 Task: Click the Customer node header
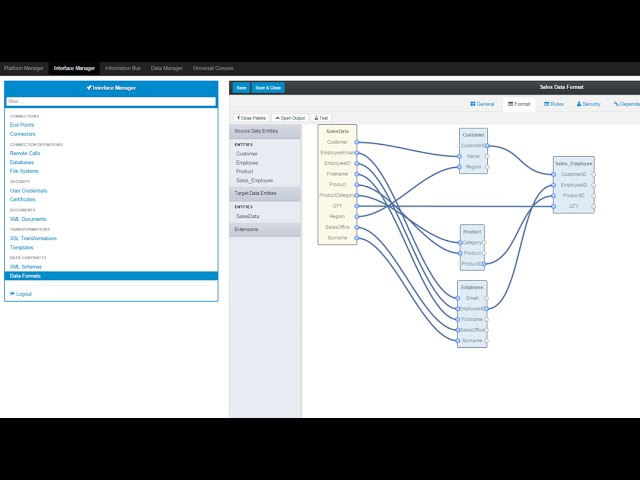(473, 135)
